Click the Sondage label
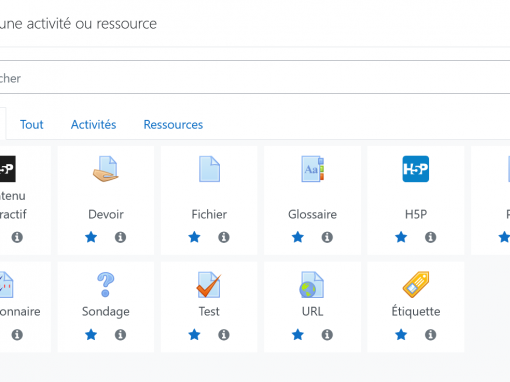The width and height of the screenshot is (510, 382). pos(106,312)
